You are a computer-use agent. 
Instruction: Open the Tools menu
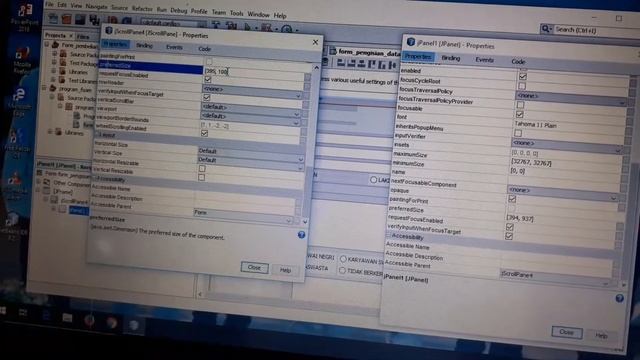236,13
